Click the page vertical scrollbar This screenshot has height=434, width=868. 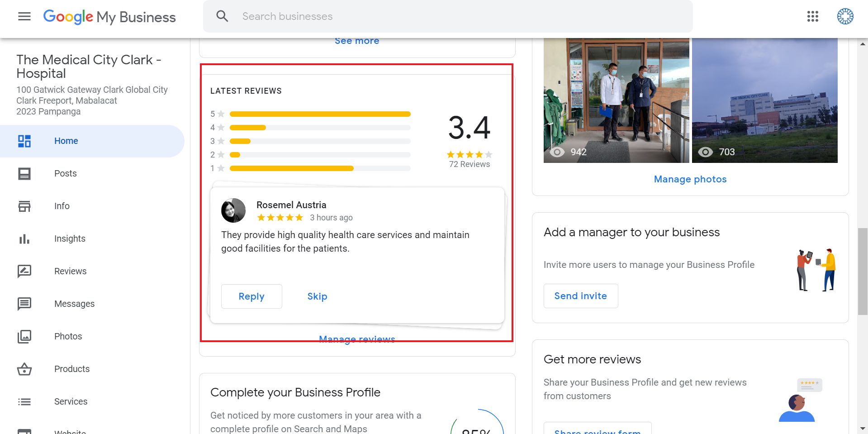pyautogui.click(x=862, y=272)
